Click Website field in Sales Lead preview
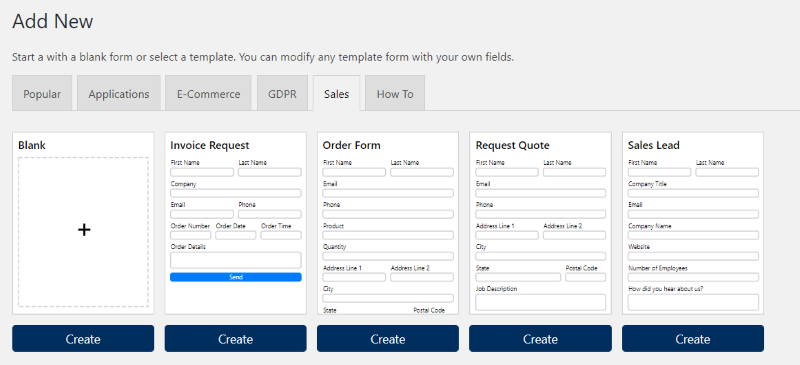Image resolution: width=800 pixels, height=365 pixels. coord(693,256)
